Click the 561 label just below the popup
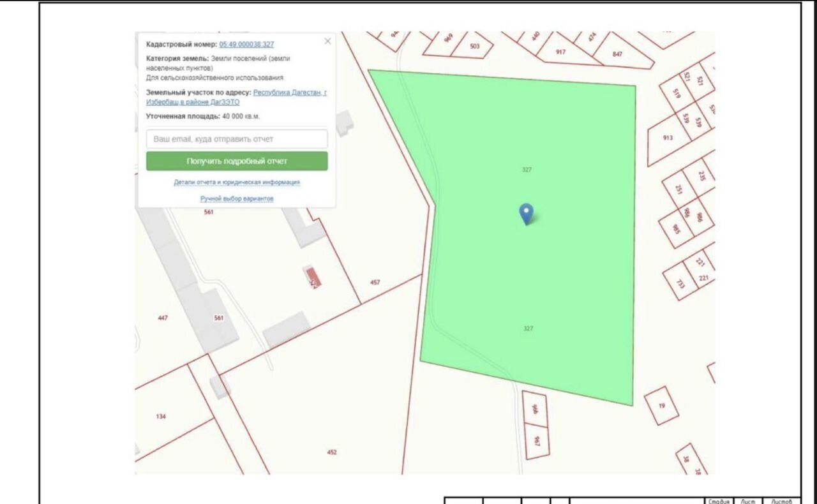The height and width of the screenshot is (504, 817). (209, 212)
